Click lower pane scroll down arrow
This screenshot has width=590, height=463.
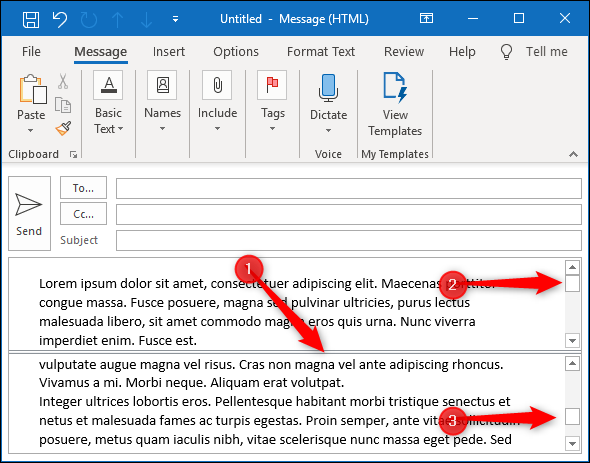[x=572, y=443]
